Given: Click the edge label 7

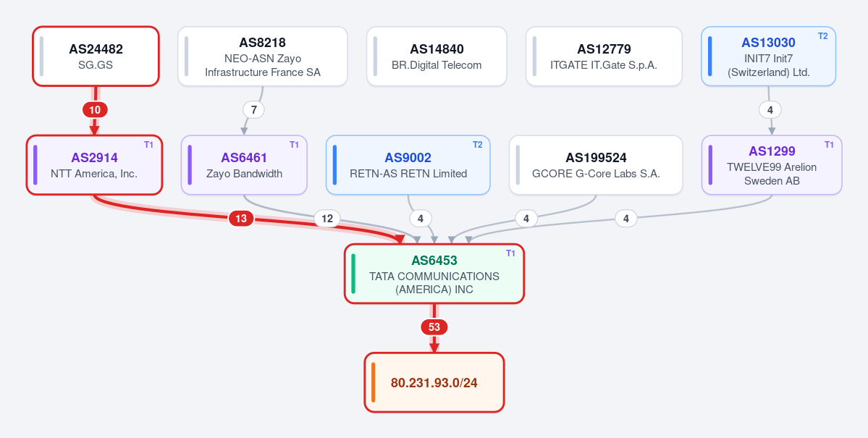Looking at the screenshot, I should click(x=253, y=109).
